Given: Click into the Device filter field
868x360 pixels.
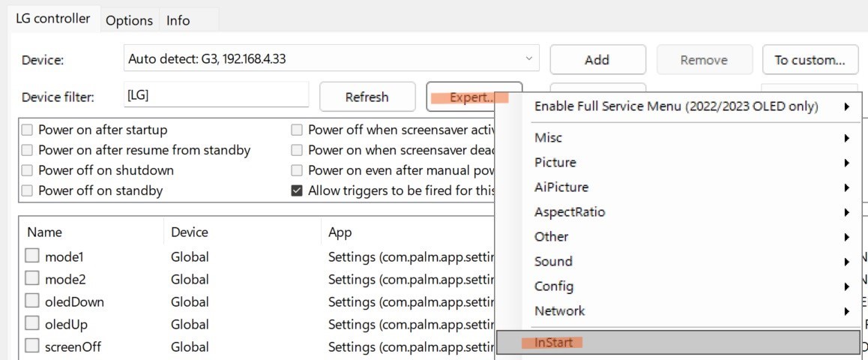Looking at the screenshot, I should [x=215, y=96].
